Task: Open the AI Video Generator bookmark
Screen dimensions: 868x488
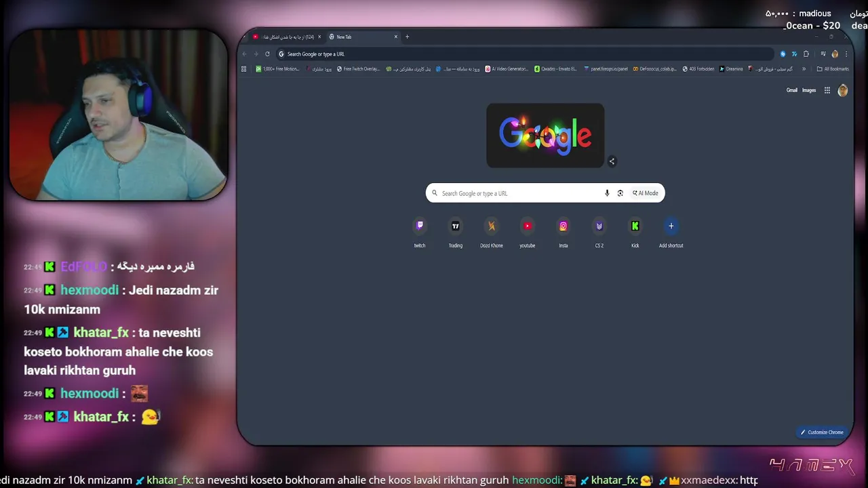Action: point(507,68)
